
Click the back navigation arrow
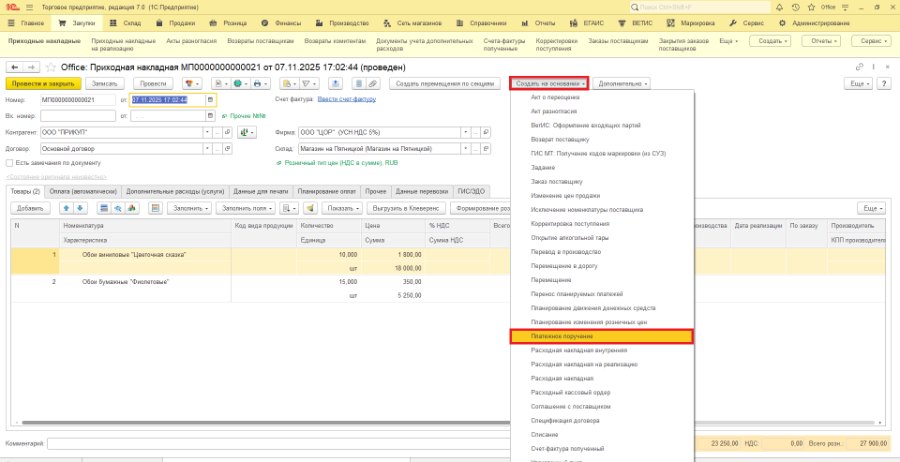point(14,67)
